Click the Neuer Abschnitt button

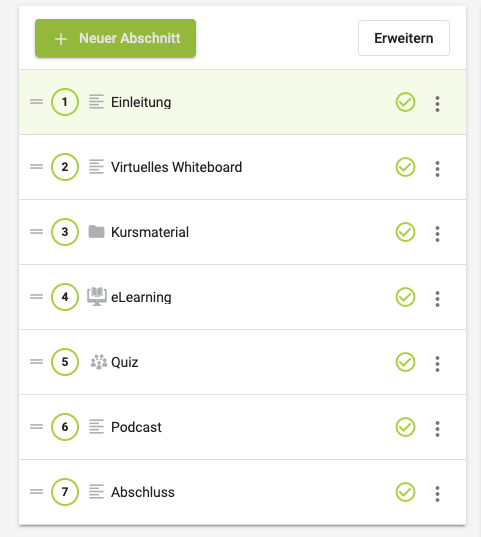tap(115, 38)
